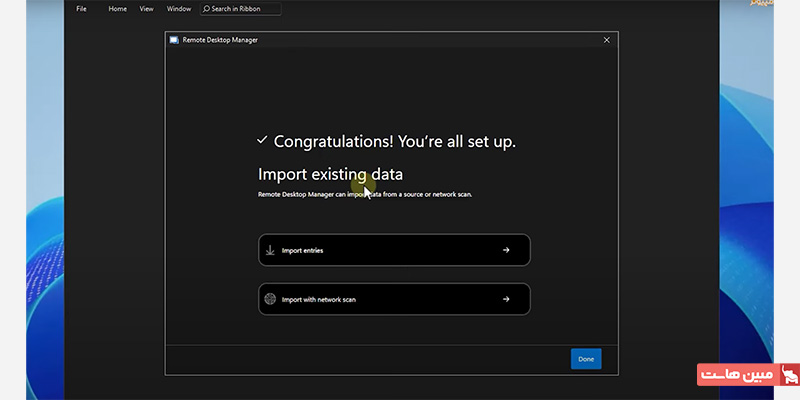This screenshot has height=400, width=800.
Task: Click the download icon beside Import entries
Action: click(270, 251)
